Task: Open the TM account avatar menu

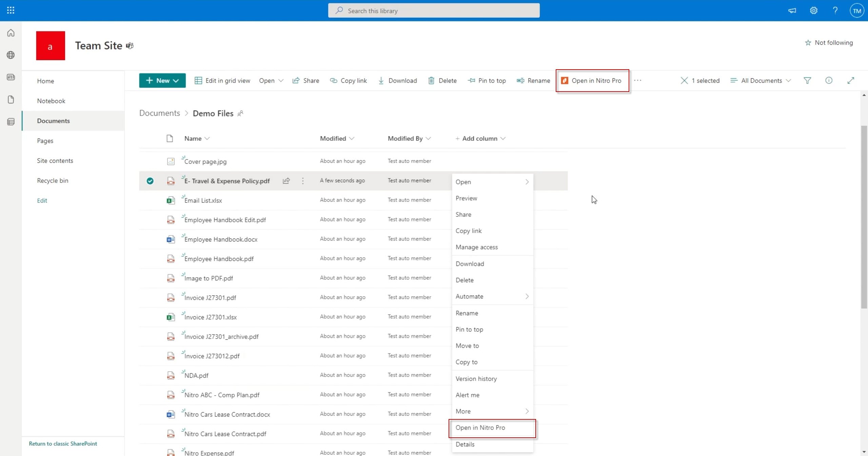Action: click(x=857, y=10)
